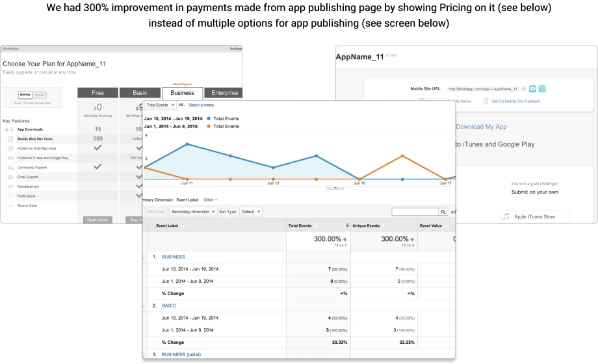
Task: Click 'Submit on your own' text
Action: click(x=535, y=192)
